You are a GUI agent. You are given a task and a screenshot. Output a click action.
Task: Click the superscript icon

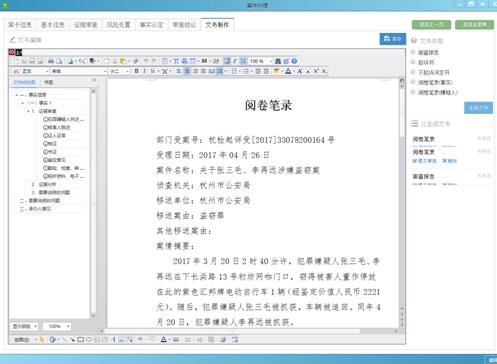click(316, 71)
